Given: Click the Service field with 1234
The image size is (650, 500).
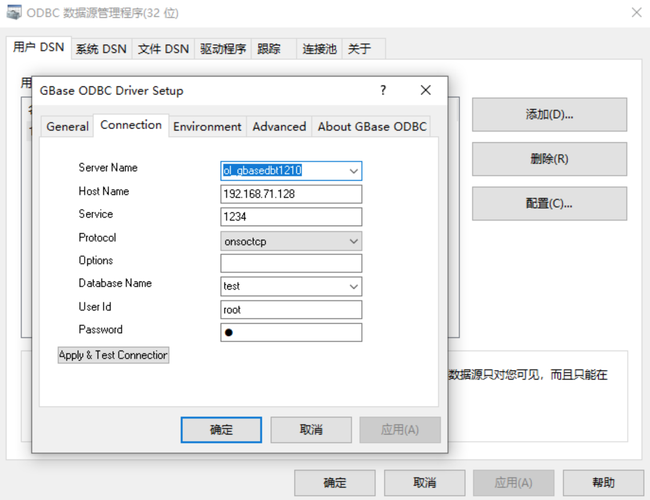Looking at the screenshot, I should [291, 217].
